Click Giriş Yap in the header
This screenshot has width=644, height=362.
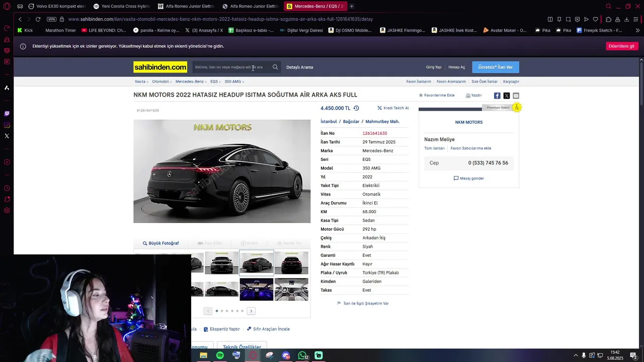point(434,67)
